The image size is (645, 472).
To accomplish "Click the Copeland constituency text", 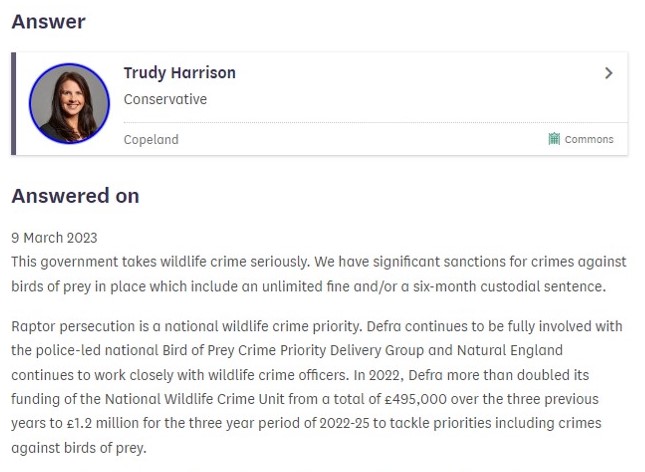I will coord(151,139).
